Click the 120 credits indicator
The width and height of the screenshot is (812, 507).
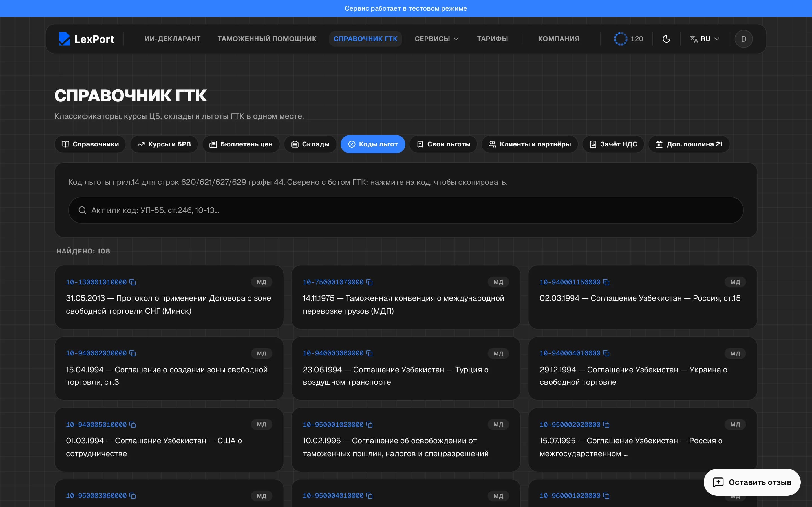[628, 39]
